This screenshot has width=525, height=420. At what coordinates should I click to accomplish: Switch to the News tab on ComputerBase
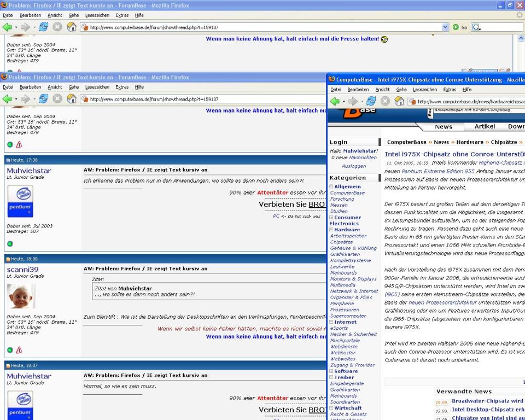444,127
